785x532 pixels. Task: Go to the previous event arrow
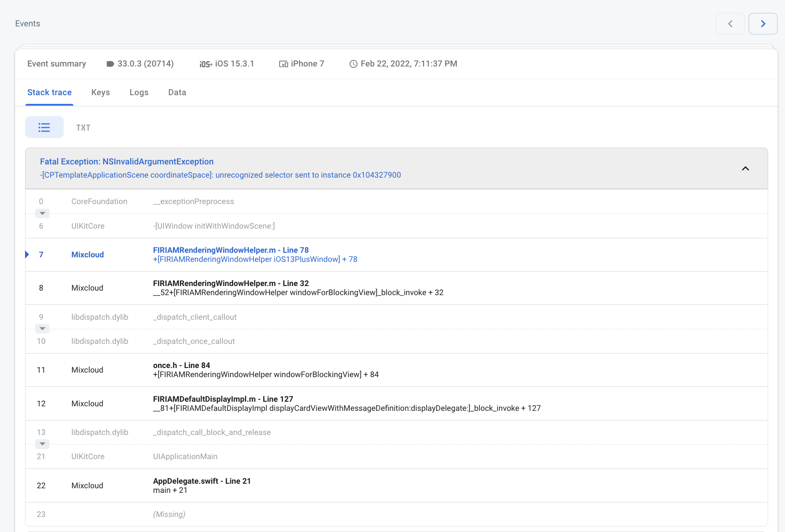point(730,24)
